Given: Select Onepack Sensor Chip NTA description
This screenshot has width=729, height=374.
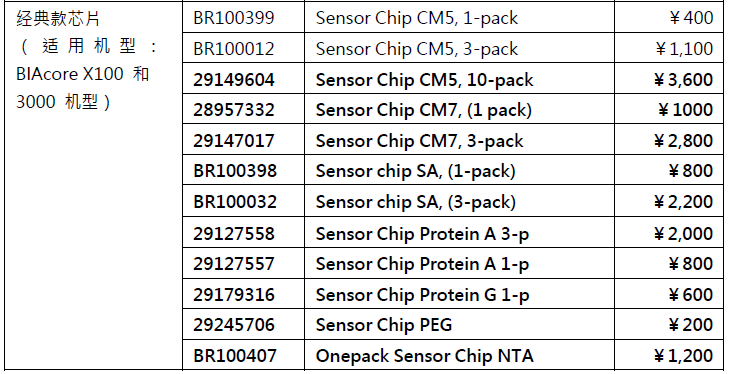Looking at the screenshot, I should (x=424, y=356).
